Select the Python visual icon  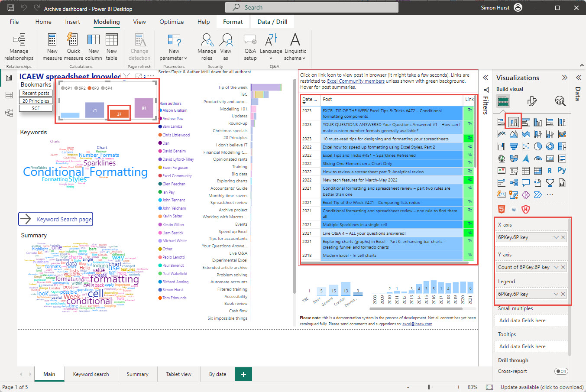coord(562,170)
